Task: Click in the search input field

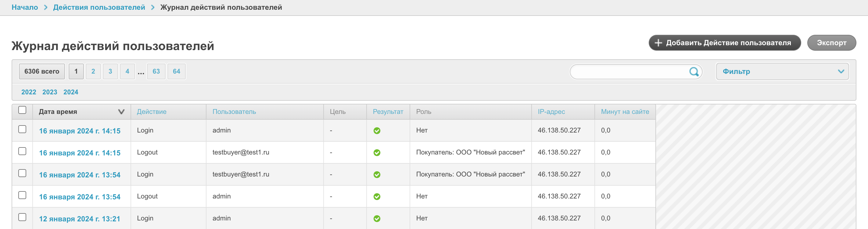Action: pos(628,71)
